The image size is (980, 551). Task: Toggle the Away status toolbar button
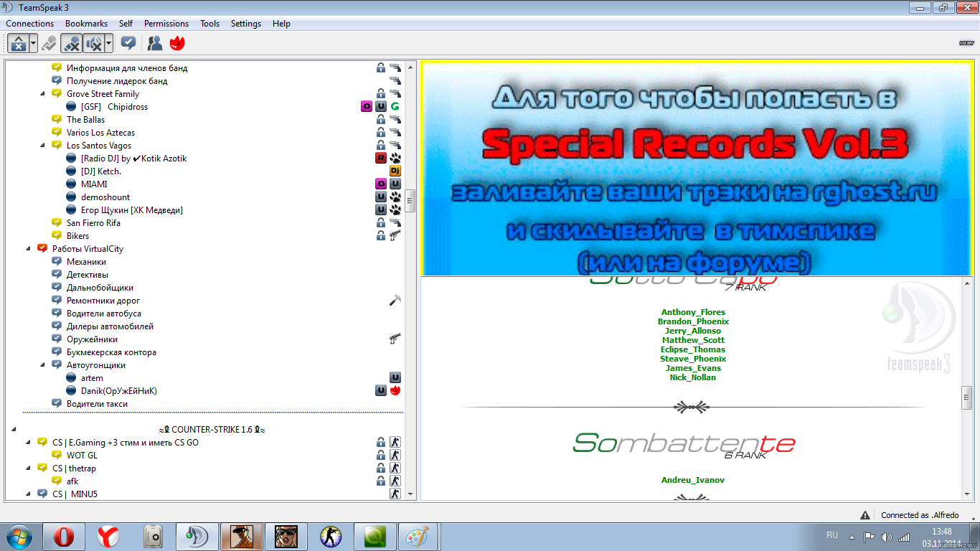click(x=19, y=44)
